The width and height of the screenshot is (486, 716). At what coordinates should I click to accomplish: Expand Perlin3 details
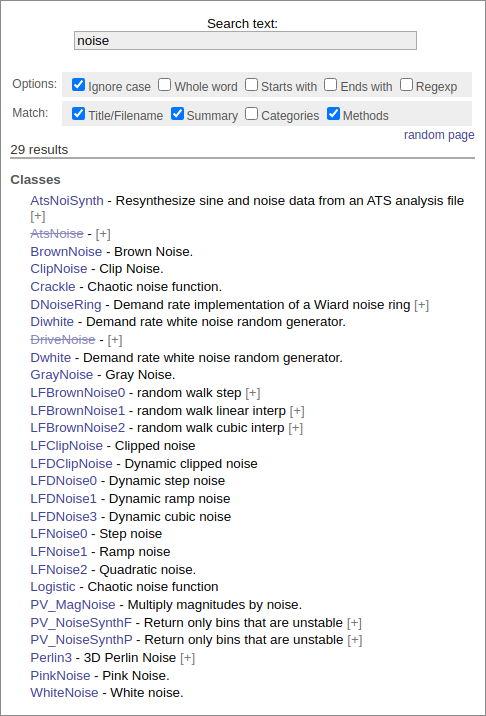tap(187, 658)
